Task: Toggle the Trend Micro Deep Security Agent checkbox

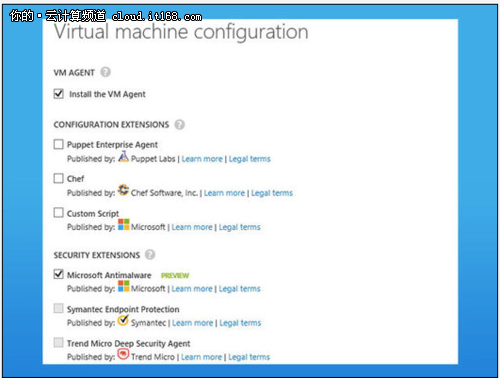Action: pyautogui.click(x=58, y=342)
